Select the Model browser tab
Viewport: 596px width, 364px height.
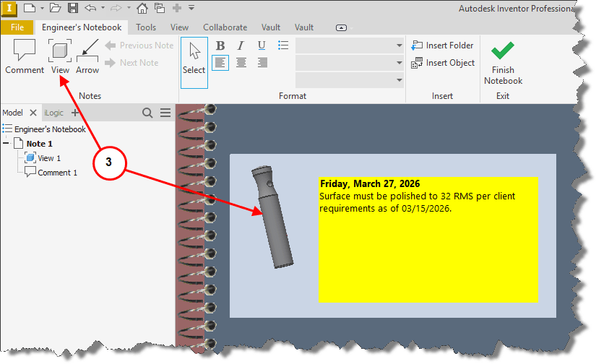(12, 113)
